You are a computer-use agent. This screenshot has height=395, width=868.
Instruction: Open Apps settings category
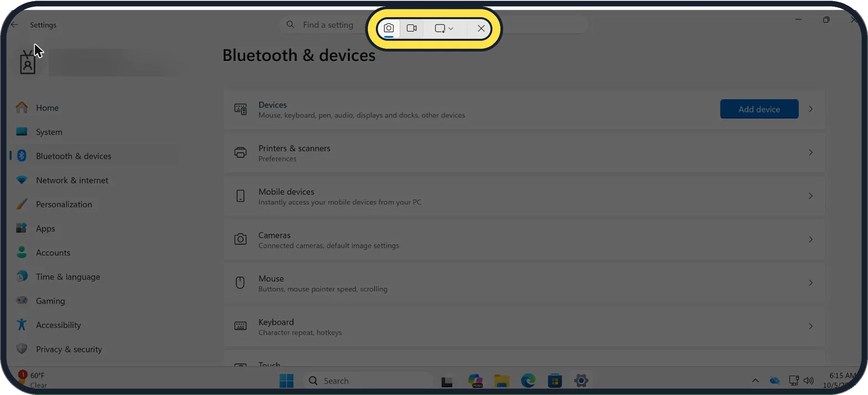point(94,228)
